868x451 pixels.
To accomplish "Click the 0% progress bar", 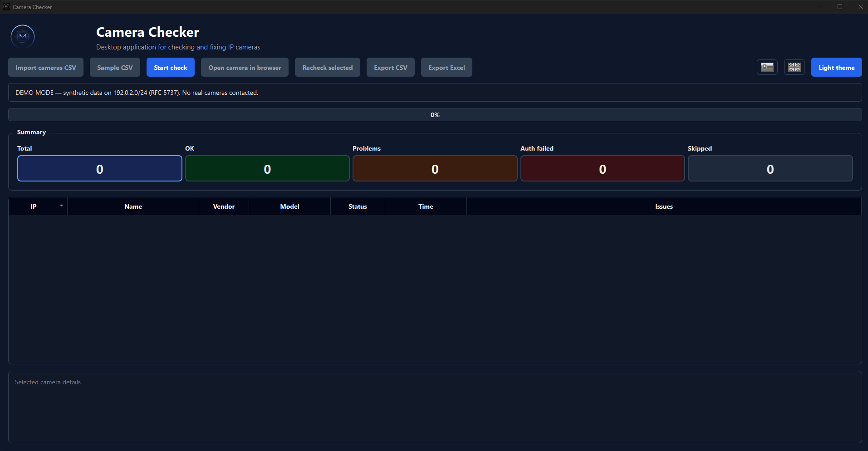I will pos(435,115).
